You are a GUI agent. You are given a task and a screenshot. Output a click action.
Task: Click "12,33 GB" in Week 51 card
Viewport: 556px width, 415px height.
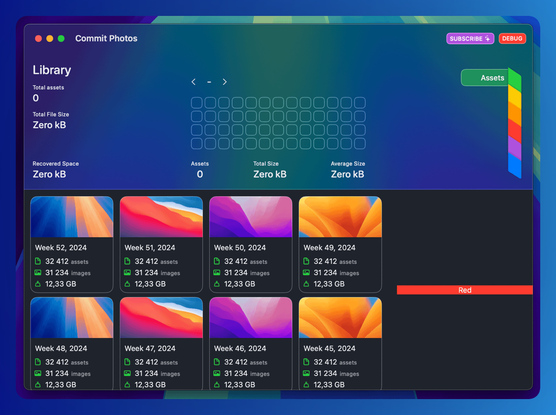pos(150,284)
